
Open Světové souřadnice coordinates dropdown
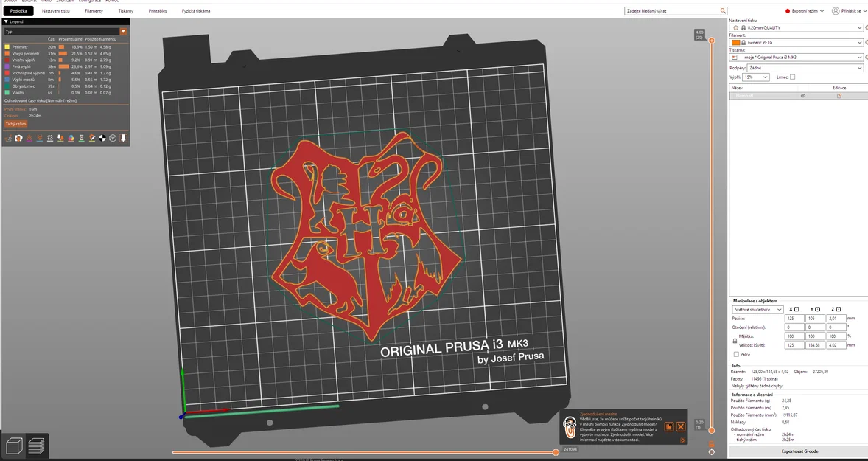point(757,309)
